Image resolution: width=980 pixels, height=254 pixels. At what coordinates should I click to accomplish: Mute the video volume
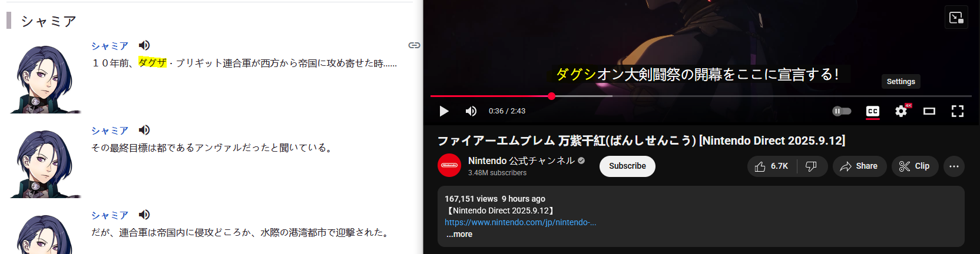point(471,111)
